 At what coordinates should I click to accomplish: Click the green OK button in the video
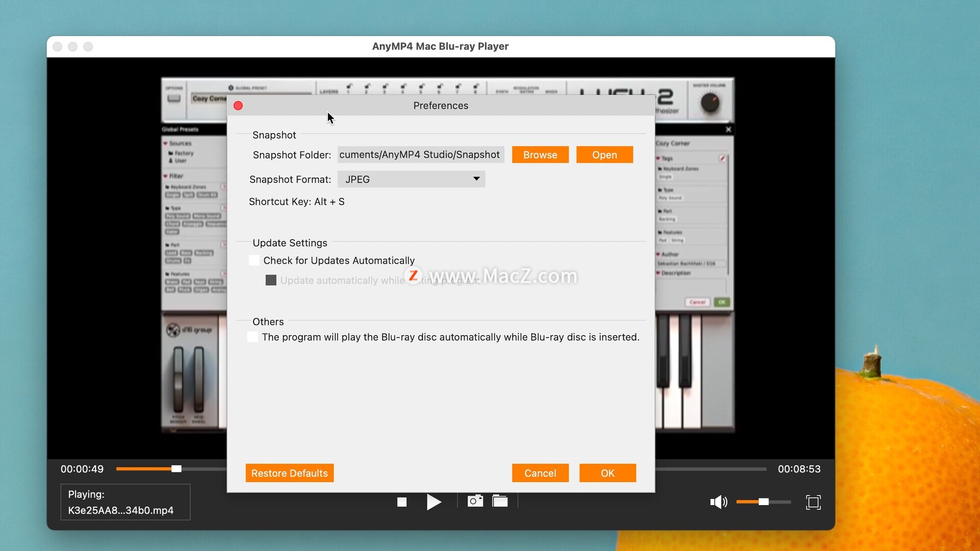pos(722,302)
